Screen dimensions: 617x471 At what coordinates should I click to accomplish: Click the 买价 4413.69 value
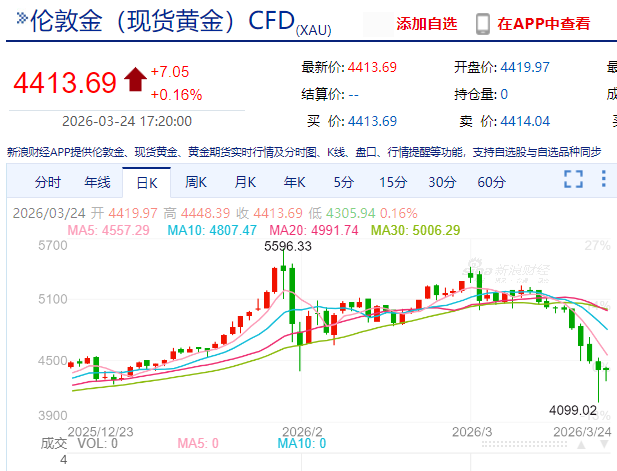(372, 121)
